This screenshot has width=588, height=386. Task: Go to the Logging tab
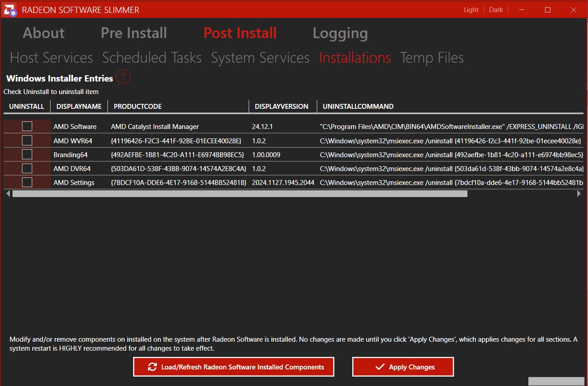[340, 33]
